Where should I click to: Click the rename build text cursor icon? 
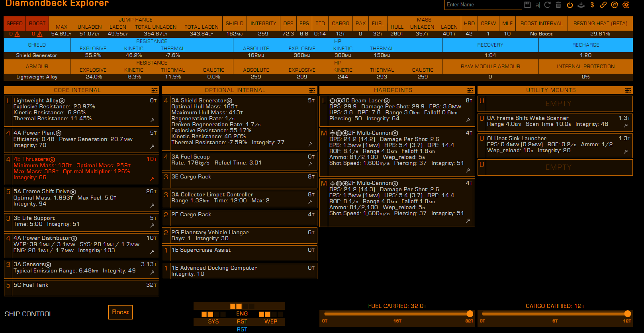click(538, 5)
